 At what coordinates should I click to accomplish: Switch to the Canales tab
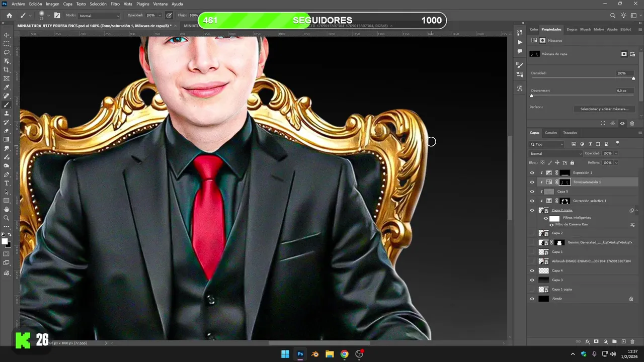[551, 133]
